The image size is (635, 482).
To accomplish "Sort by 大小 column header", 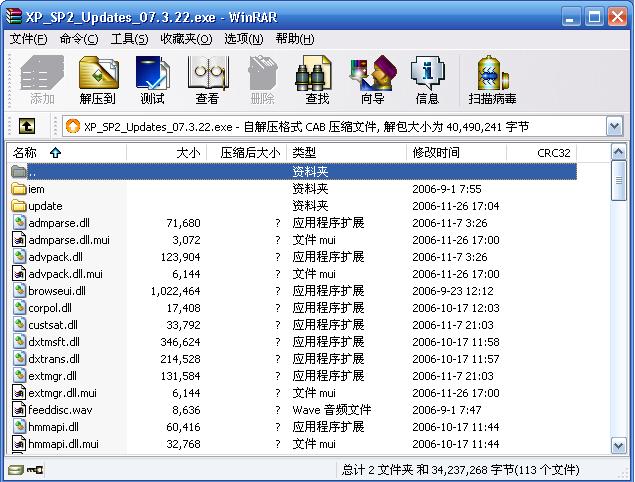I will [166, 153].
